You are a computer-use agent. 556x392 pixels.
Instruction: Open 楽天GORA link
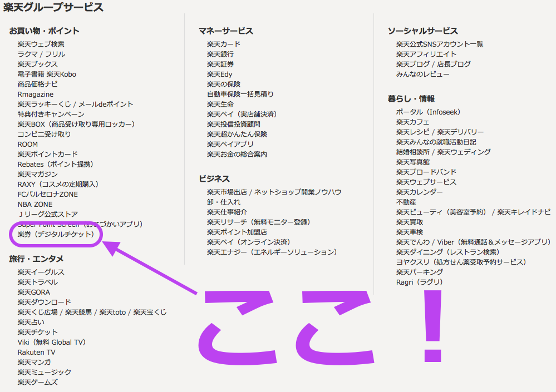(x=34, y=292)
